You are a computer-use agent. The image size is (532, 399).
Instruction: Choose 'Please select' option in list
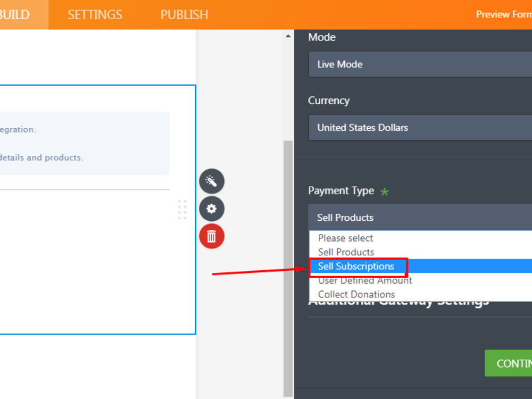421,238
